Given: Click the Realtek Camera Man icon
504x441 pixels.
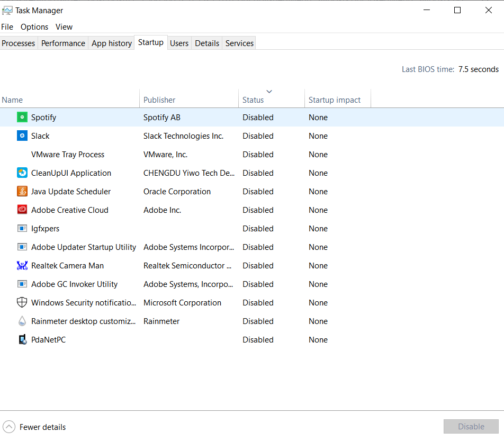Looking at the screenshot, I should [x=22, y=266].
